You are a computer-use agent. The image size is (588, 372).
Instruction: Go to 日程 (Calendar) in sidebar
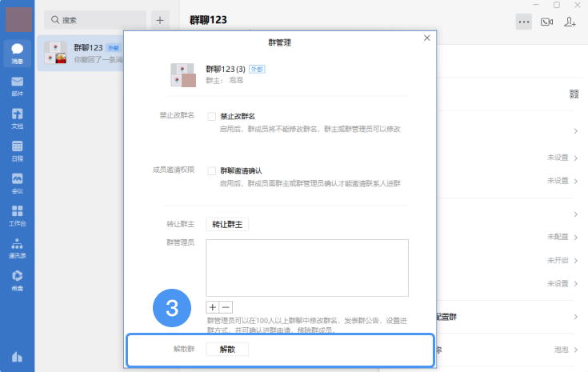(17, 150)
